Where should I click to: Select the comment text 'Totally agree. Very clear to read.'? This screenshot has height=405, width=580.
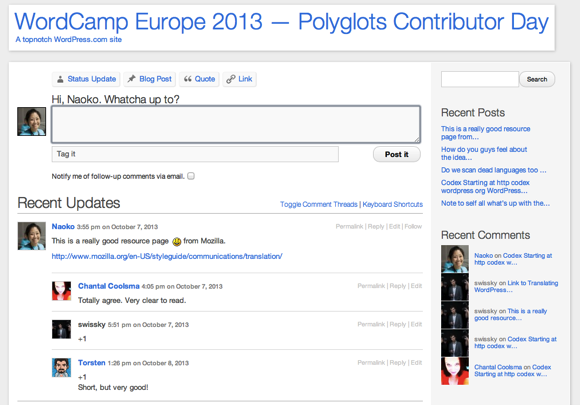(132, 300)
